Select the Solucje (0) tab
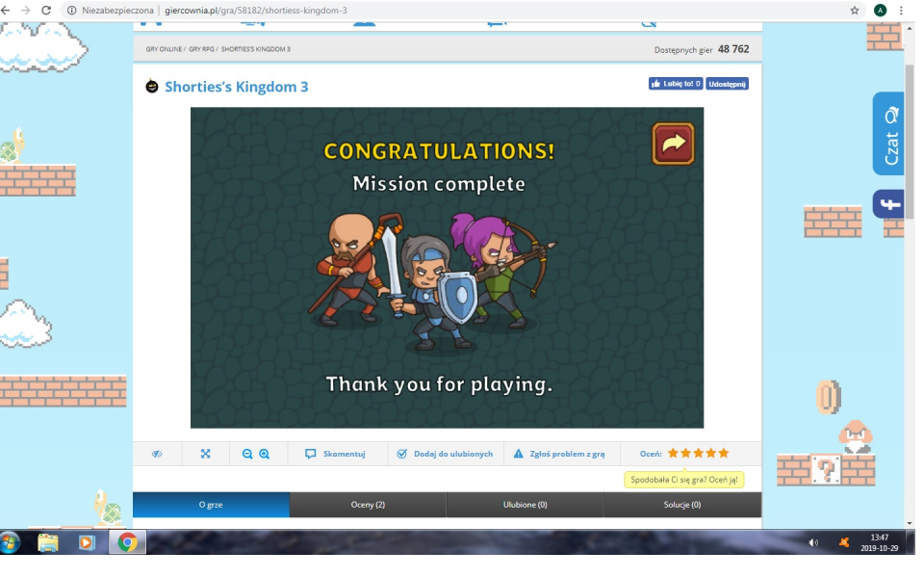 coord(681,505)
